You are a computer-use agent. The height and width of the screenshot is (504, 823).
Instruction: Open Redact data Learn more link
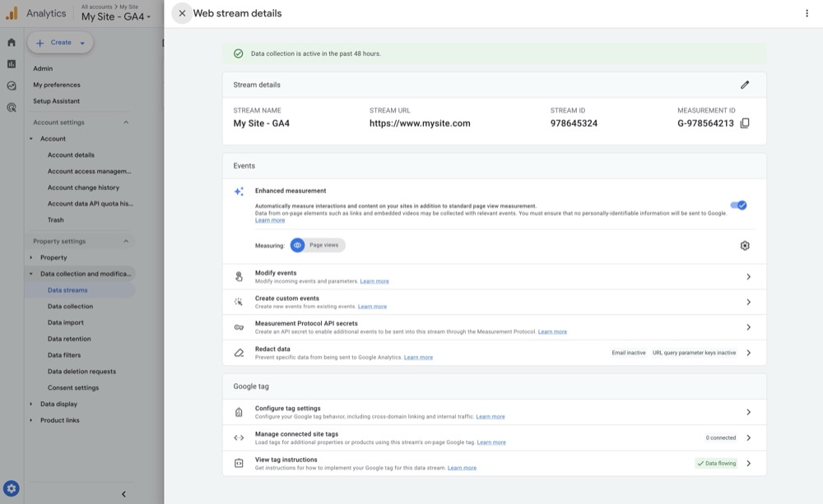coord(418,357)
